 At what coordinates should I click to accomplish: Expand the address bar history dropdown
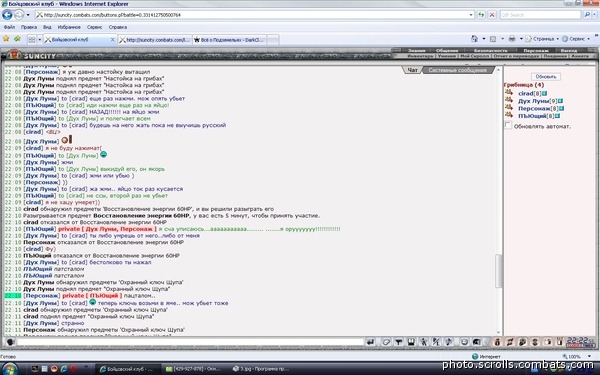pyautogui.click(x=471, y=15)
